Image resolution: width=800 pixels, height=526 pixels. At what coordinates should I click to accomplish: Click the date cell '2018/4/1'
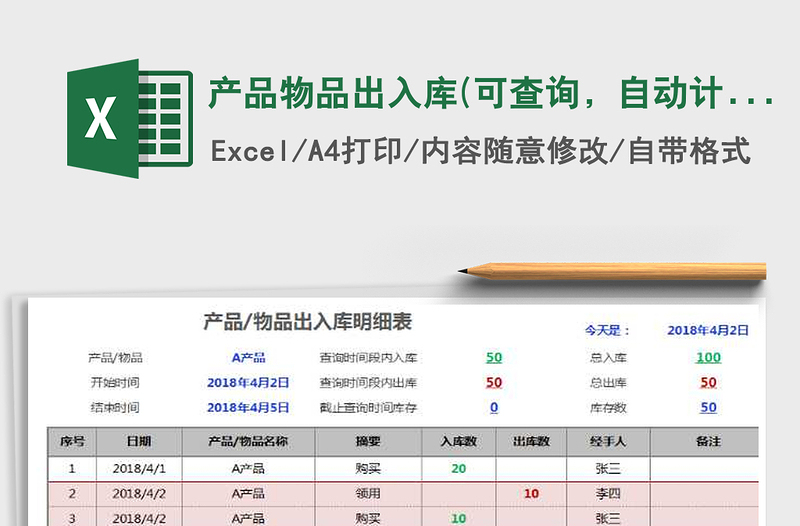point(139,469)
